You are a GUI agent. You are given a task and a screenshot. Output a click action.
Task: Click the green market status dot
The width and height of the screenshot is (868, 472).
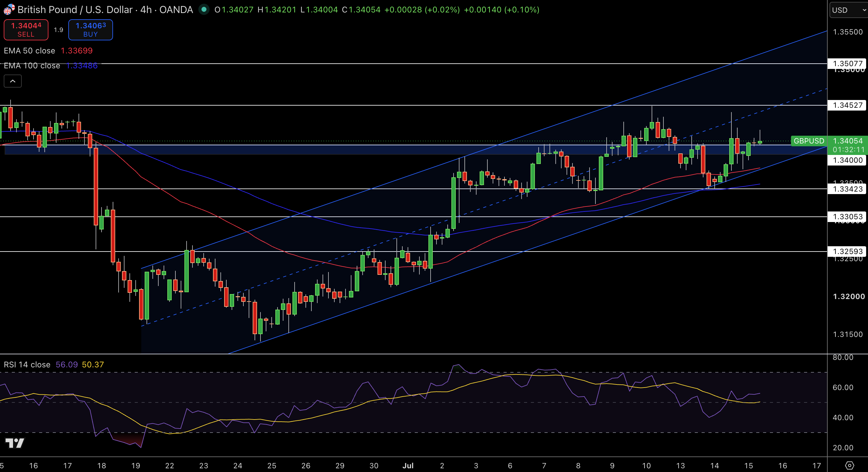click(204, 9)
